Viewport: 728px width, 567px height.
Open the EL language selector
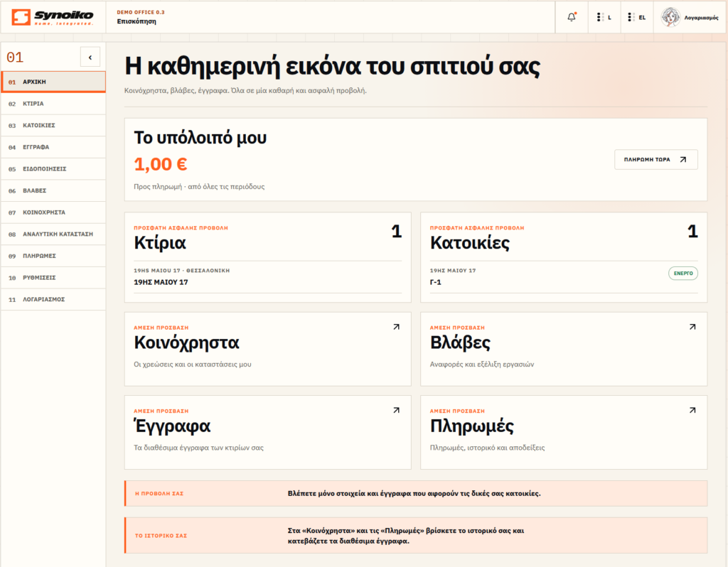(636, 17)
